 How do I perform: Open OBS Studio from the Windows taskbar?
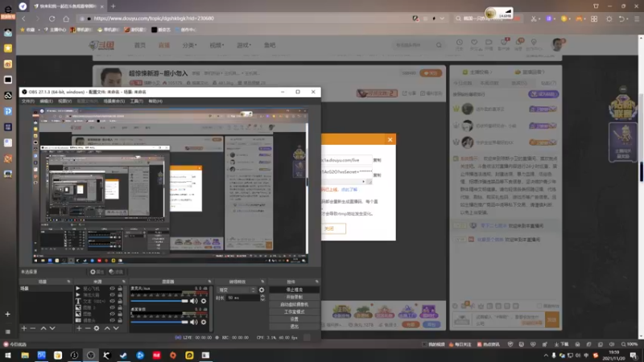(90, 356)
